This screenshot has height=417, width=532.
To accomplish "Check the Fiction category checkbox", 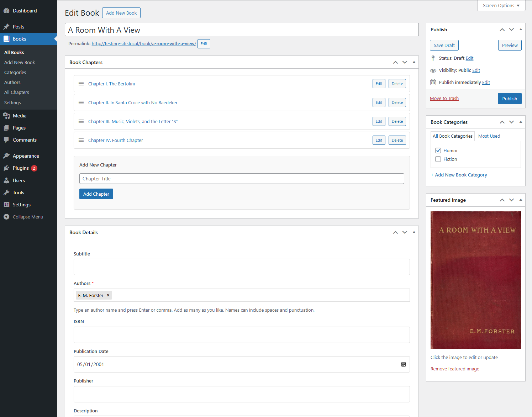I will coord(438,159).
